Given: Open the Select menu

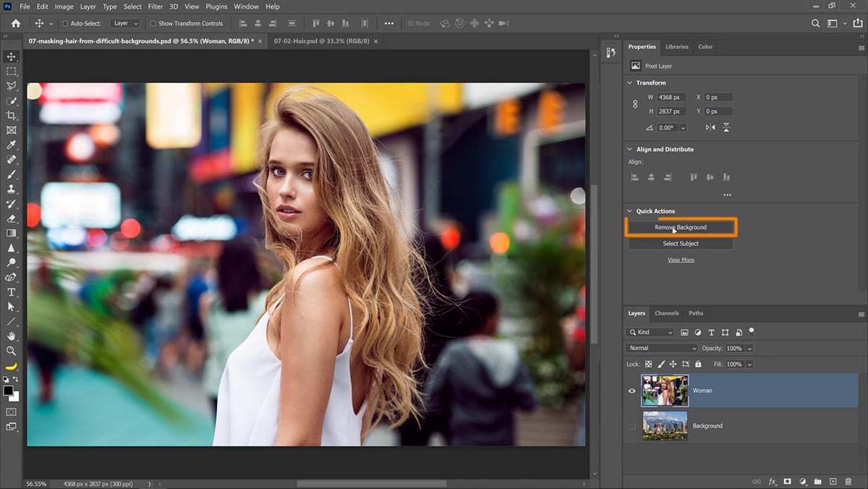Looking at the screenshot, I should [x=132, y=7].
